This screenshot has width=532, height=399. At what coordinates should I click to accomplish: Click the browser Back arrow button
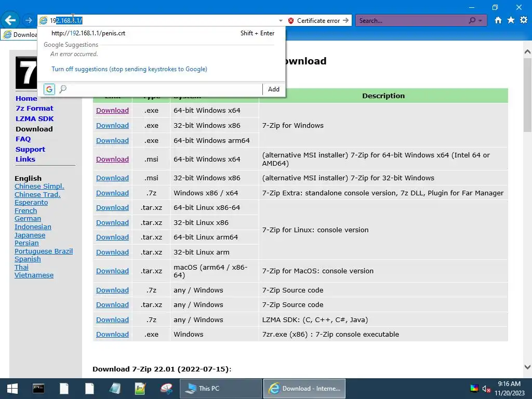point(10,20)
